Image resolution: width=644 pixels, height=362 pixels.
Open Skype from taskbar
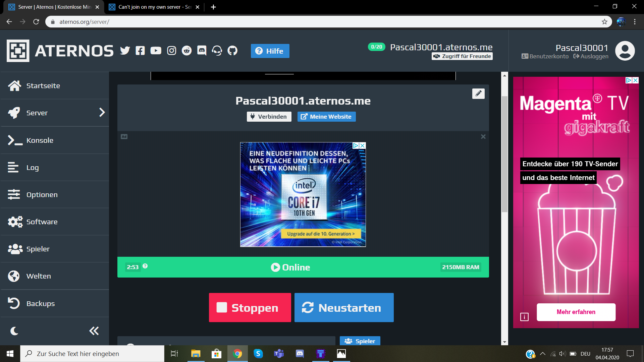[258, 354]
